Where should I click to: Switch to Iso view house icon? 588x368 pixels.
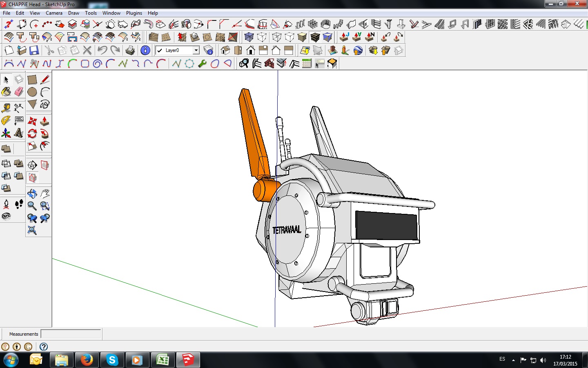(x=225, y=50)
